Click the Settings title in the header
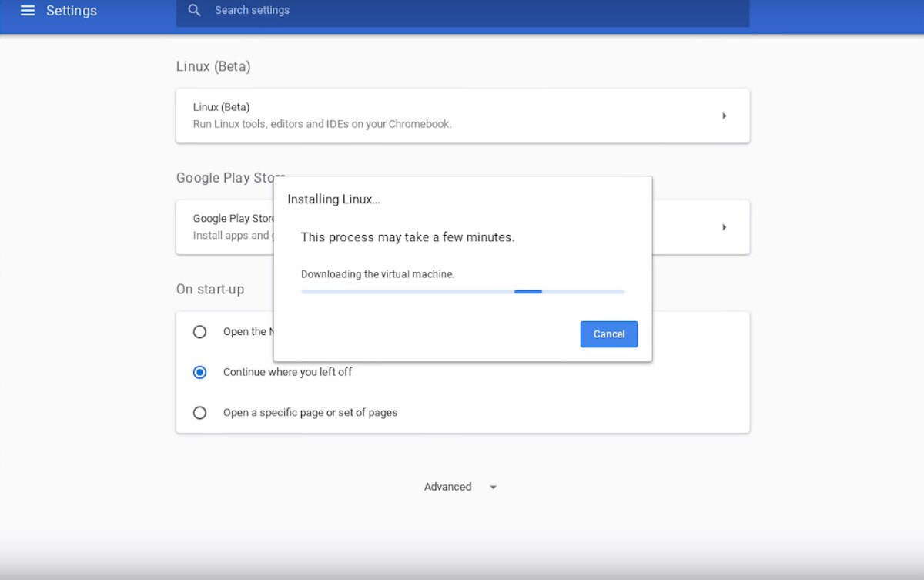 coord(71,11)
